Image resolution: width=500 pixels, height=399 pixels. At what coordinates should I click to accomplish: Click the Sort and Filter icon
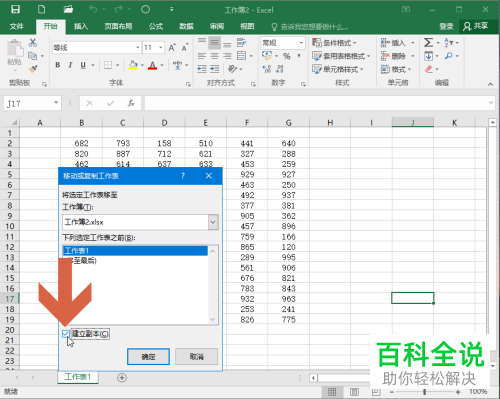click(x=448, y=42)
